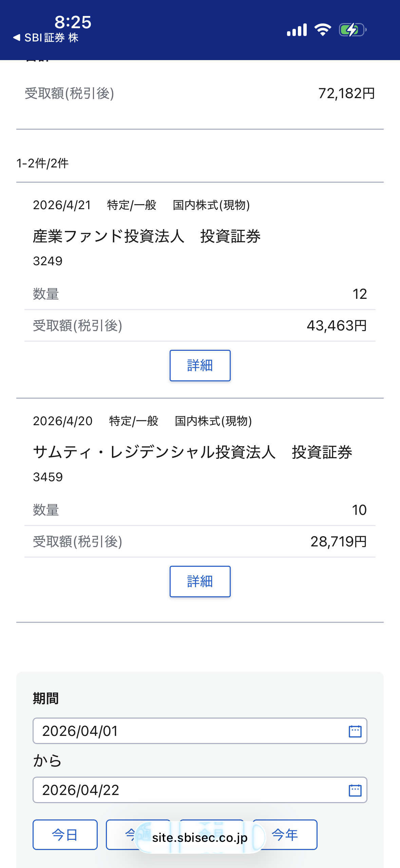Tap the 43,463円 received amount
Screen dimensions: 400x868
click(x=337, y=326)
